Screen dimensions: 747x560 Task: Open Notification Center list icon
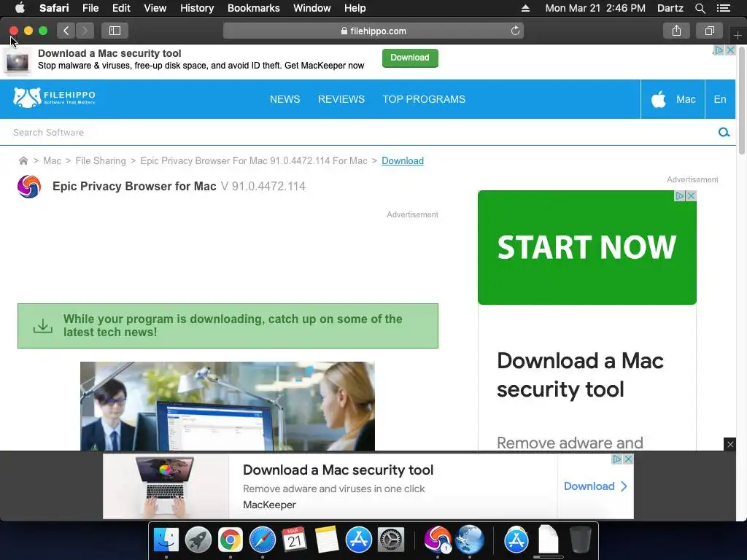pyautogui.click(x=724, y=8)
